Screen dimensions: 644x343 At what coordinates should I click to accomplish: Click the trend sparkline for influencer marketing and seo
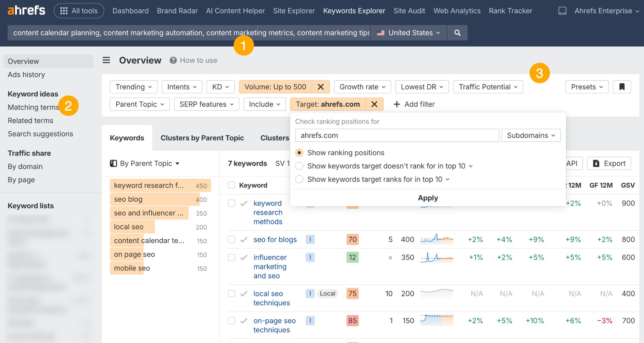click(x=437, y=257)
